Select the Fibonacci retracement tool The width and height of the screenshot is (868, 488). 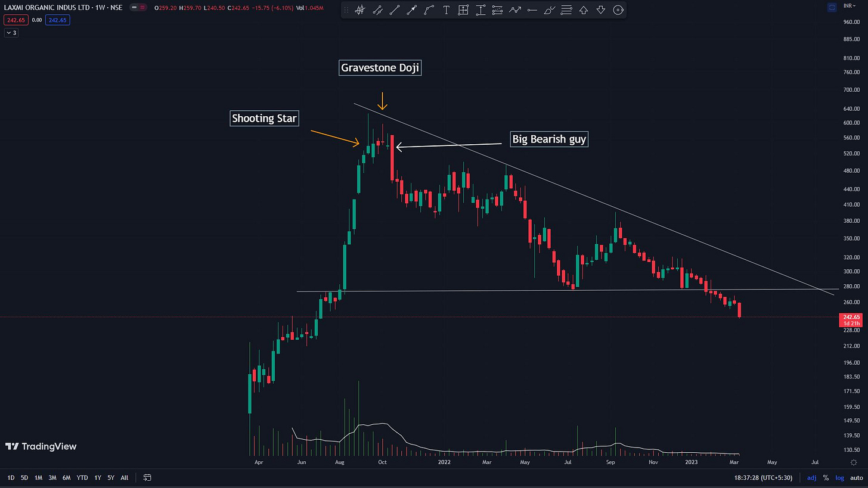click(498, 10)
